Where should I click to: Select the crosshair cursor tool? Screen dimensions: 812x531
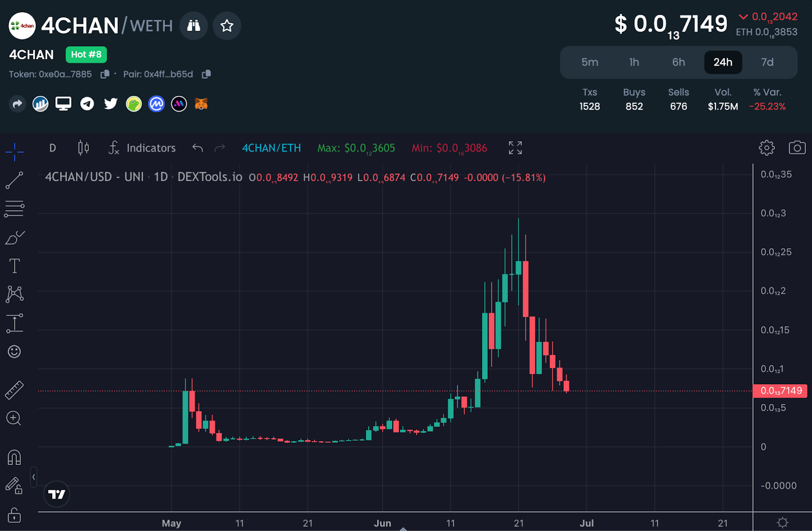[x=15, y=151]
